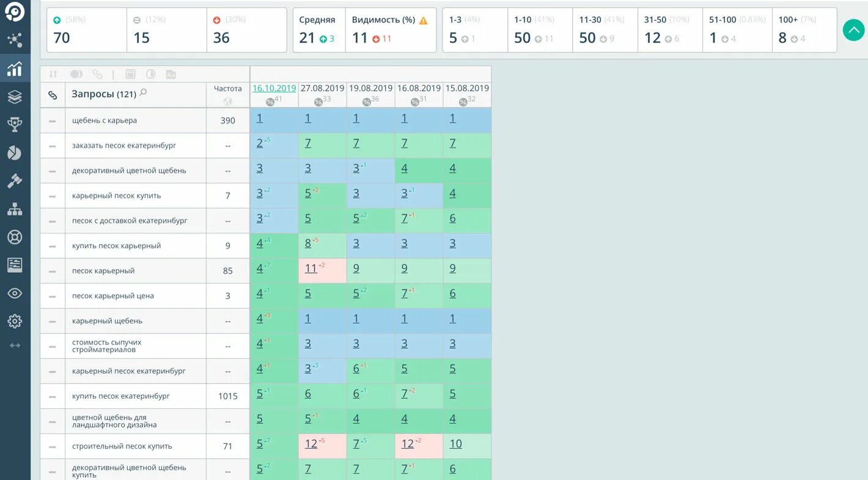
Task: Open project visibility eye icon in sidebar
Action: click(15, 292)
